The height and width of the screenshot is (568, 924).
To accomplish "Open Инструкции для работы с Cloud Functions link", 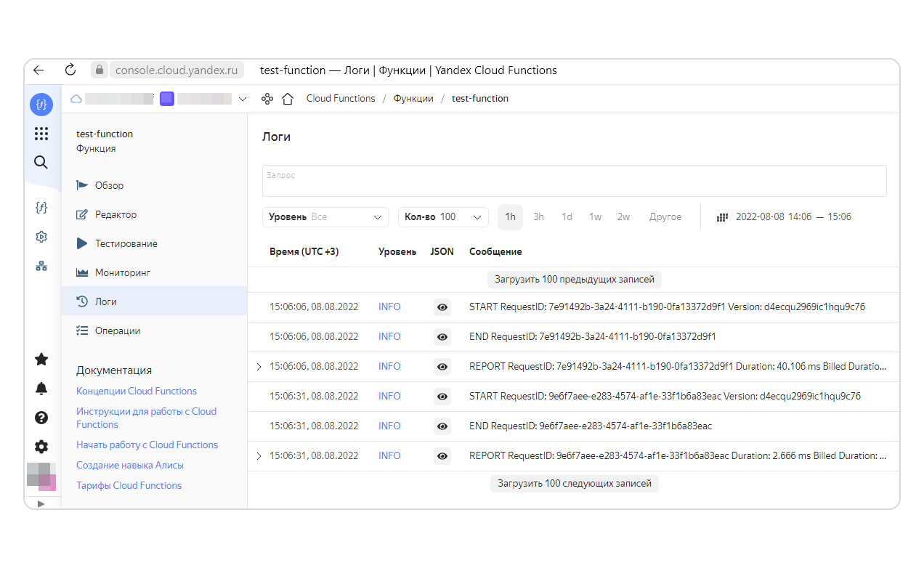I will (x=147, y=418).
